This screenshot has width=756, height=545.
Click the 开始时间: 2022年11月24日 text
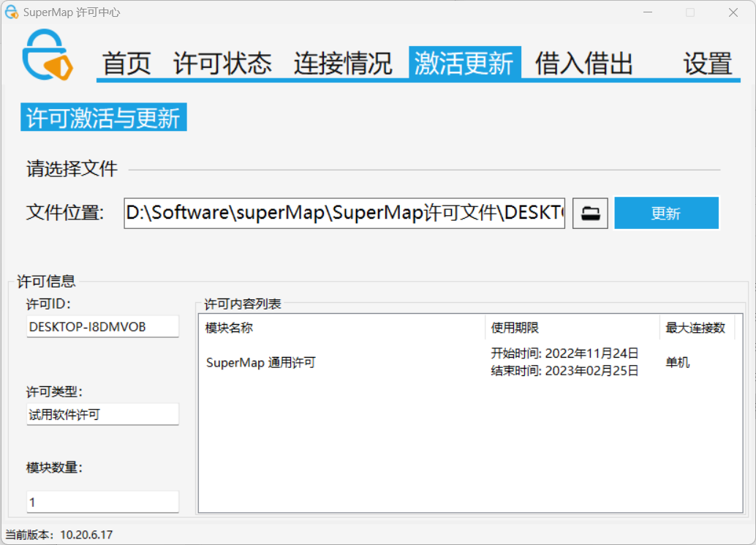click(564, 353)
